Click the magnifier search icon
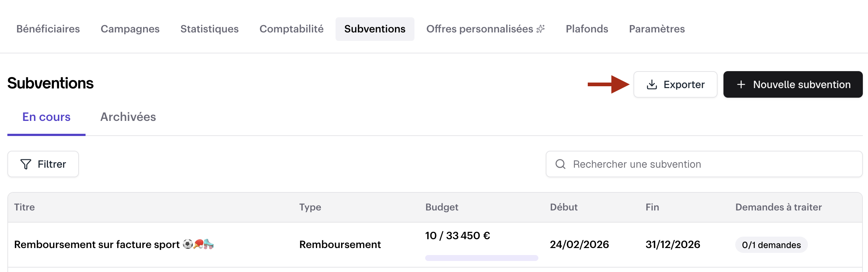Screen dimensions: 868x272 click(x=560, y=164)
